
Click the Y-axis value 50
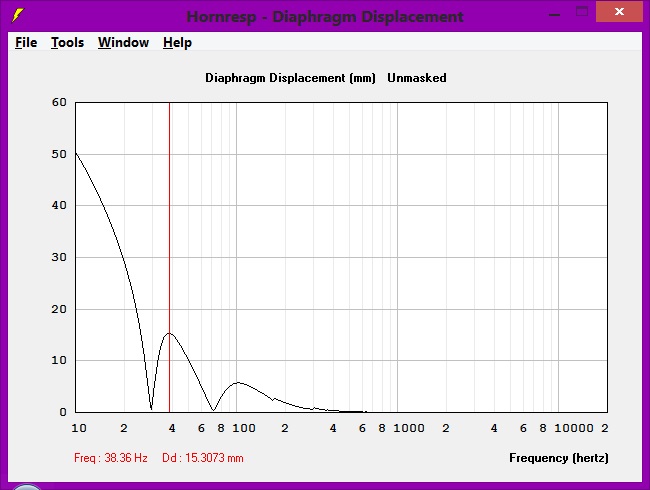click(59, 154)
